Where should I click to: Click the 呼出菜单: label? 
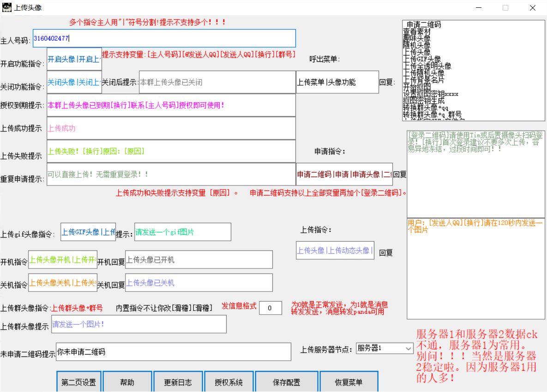tap(325, 59)
